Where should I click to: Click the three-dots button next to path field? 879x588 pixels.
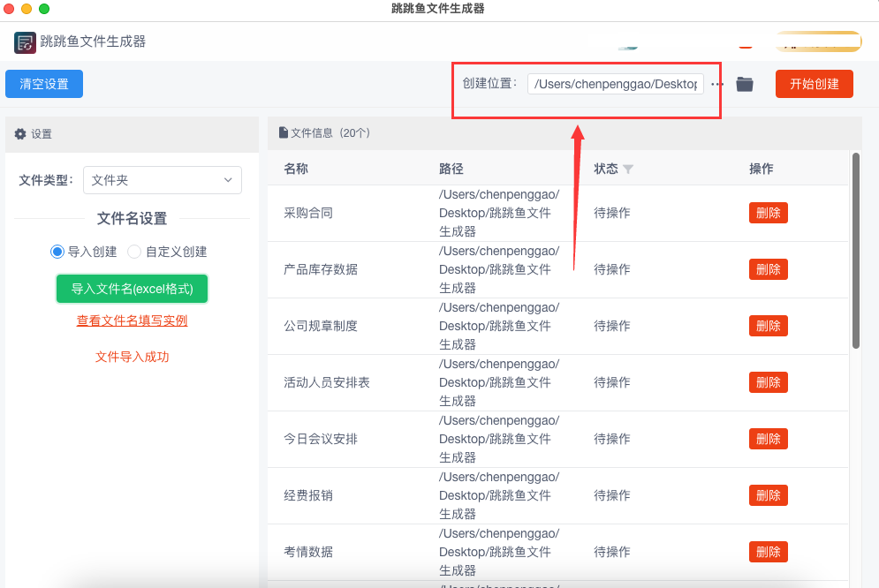[x=717, y=84]
